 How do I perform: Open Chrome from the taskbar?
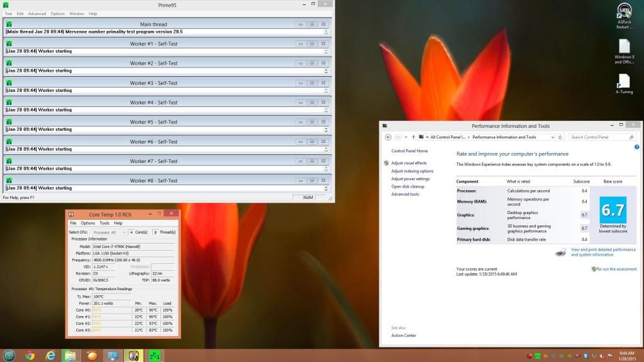[30, 356]
